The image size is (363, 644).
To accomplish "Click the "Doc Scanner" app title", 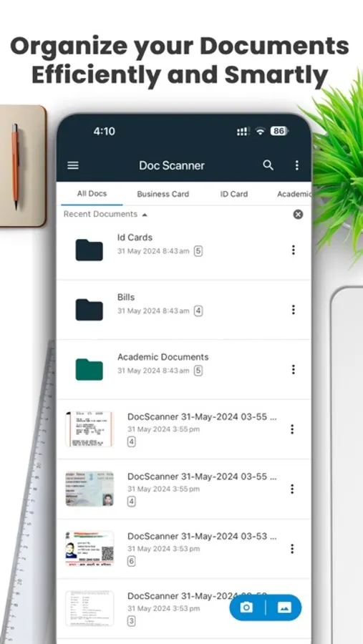I will [171, 165].
